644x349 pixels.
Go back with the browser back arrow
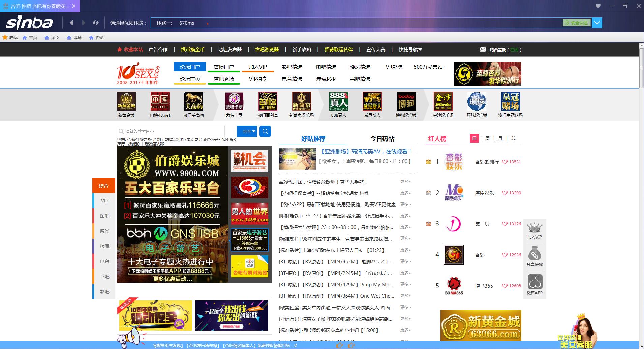click(x=71, y=23)
